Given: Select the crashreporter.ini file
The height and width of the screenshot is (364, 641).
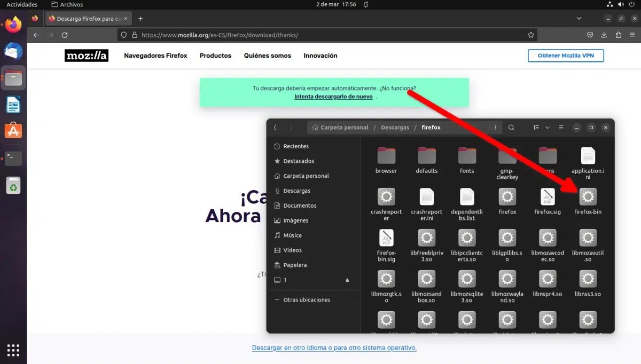Looking at the screenshot, I should (427, 205).
